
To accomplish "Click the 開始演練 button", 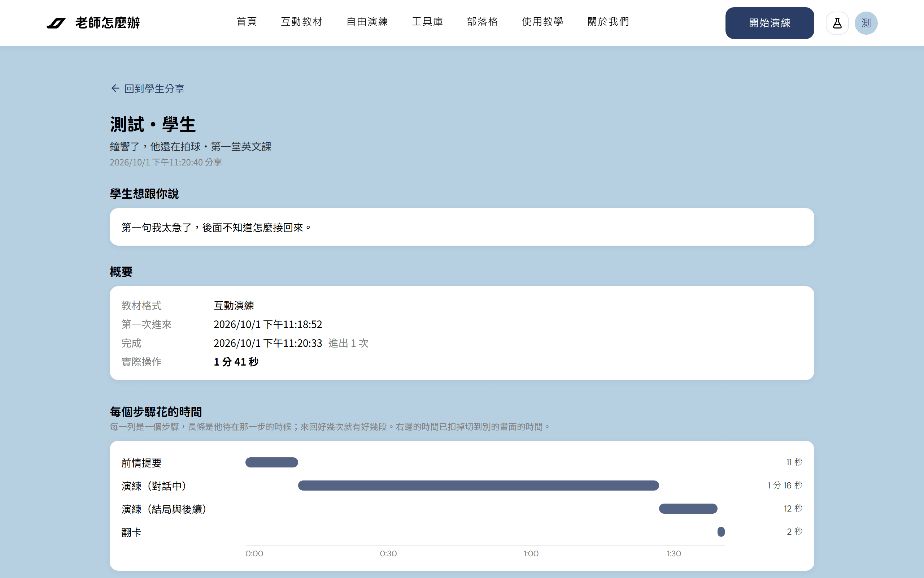I will tap(770, 23).
